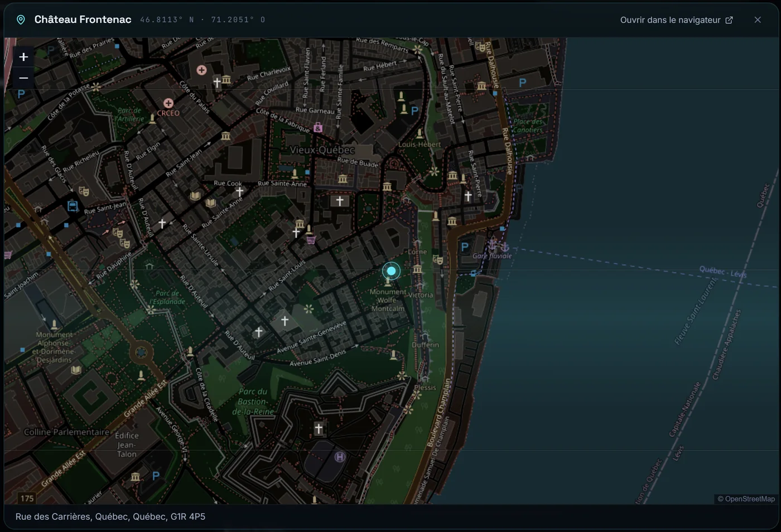This screenshot has width=781, height=532.
Task: Close the Château Frontenac map dialog
Action: (758, 20)
